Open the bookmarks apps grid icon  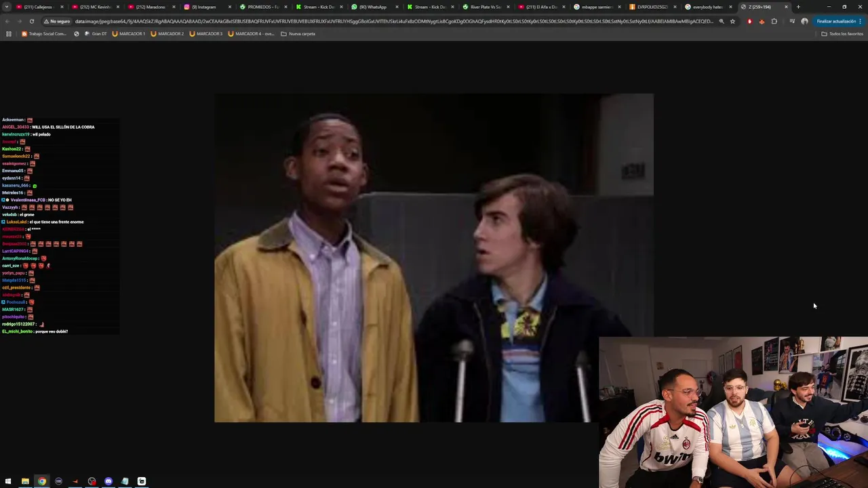coord(8,34)
